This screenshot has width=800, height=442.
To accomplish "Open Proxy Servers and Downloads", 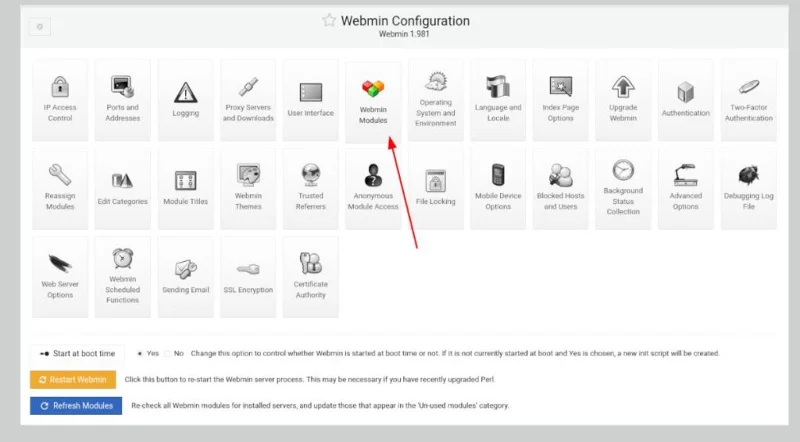I will (248, 100).
